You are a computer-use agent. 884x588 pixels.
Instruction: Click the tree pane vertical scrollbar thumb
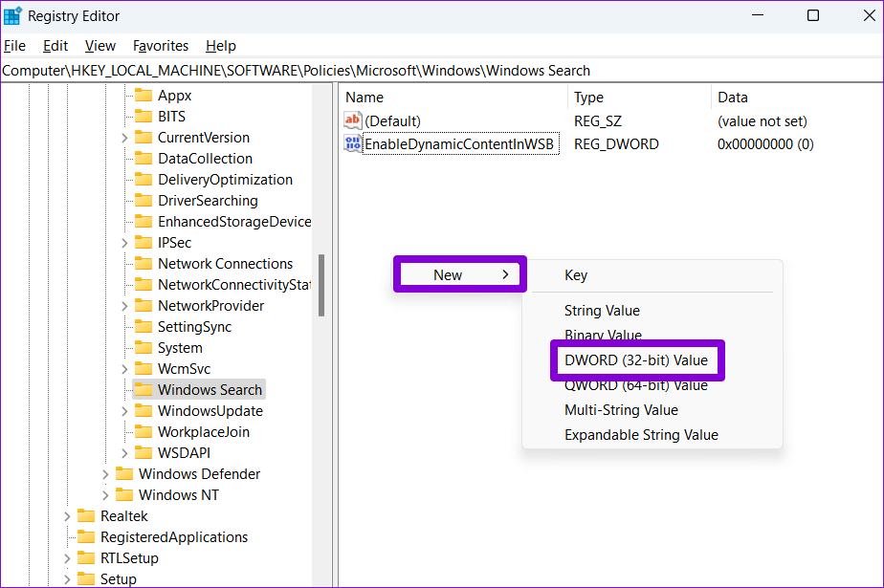pyautogui.click(x=321, y=285)
